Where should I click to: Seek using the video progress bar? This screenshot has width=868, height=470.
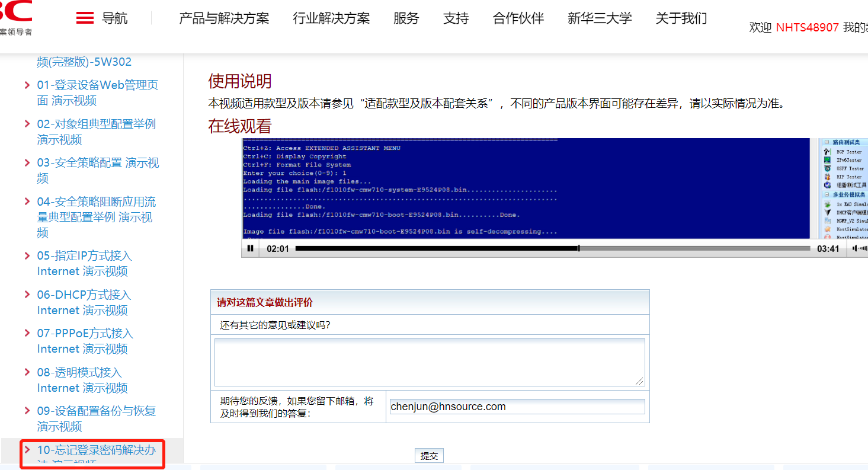(x=553, y=249)
